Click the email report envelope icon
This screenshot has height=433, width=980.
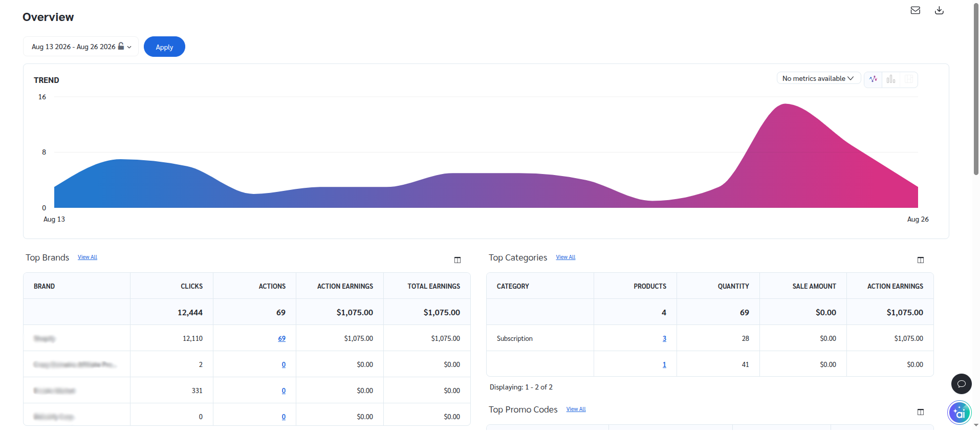[916, 10]
